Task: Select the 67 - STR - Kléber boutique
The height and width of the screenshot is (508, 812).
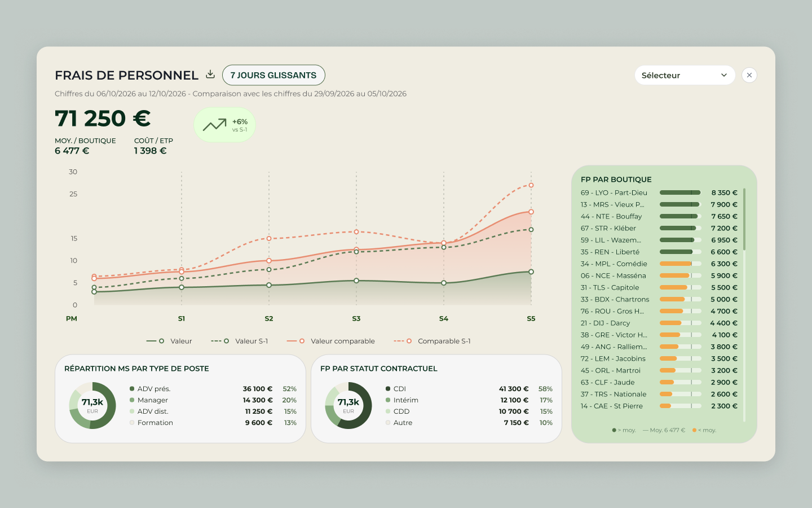Action: [x=659, y=228]
